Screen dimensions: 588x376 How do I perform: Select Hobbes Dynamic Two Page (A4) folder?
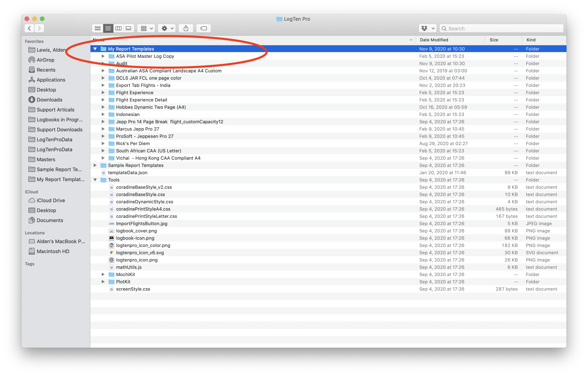click(x=328, y=107)
